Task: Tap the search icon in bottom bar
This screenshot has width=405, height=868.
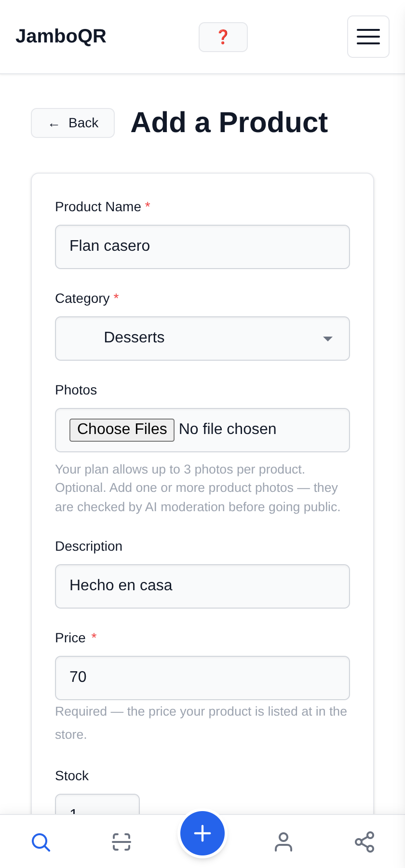Action: [41, 842]
